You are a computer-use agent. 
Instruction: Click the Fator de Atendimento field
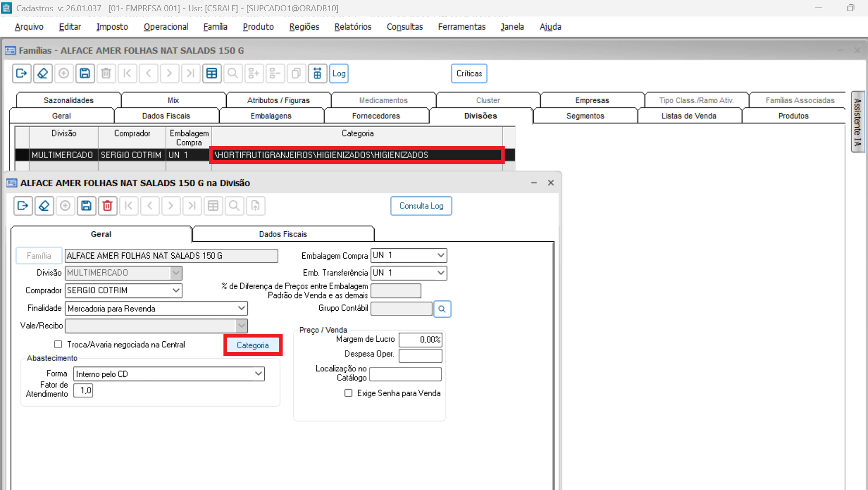click(x=83, y=390)
